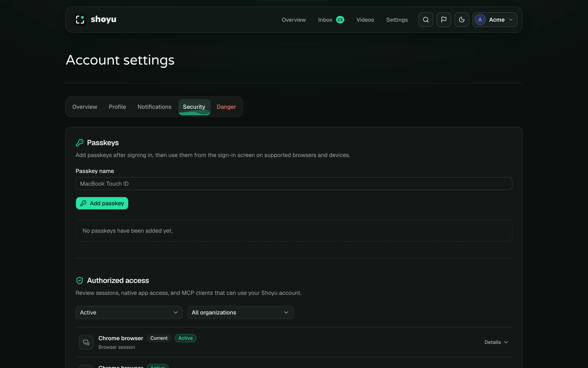The image size is (588, 368).
Task: Click the Add passkey button
Action: 102,203
